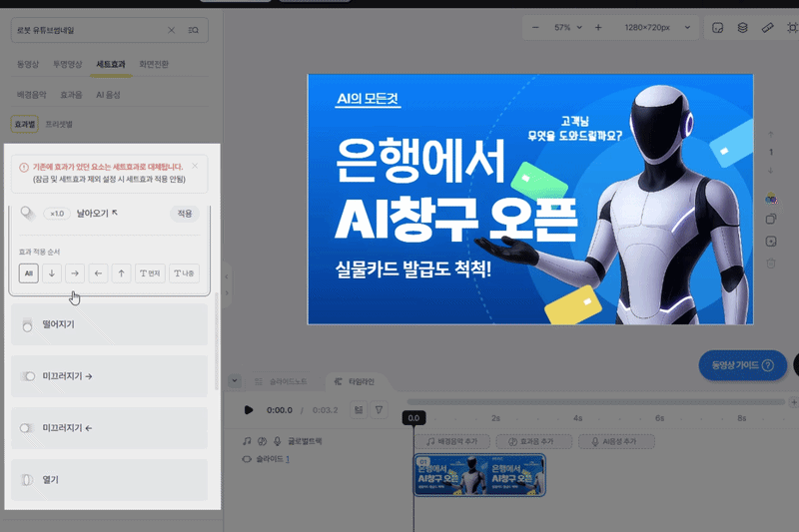This screenshot has height=532, width=799.
Task: Delete the slide with the trash icon
Action: [771, 264]
